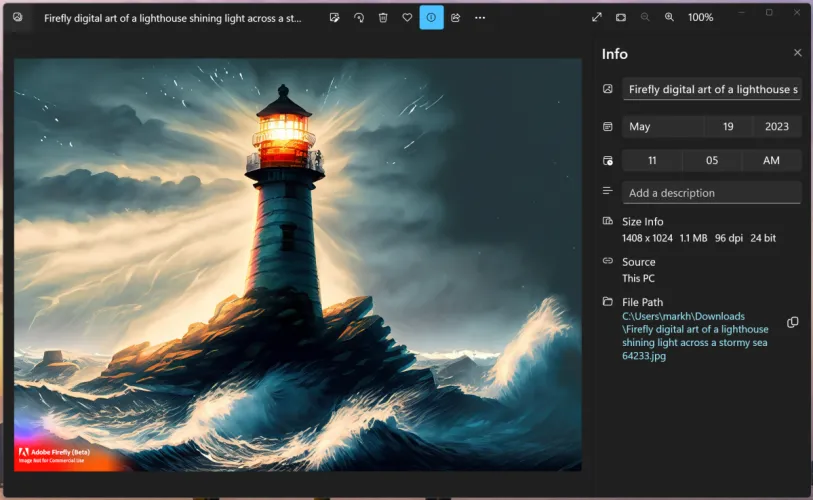Viewport: 813px width, 500px height.
Task: Open the hour picker showing 11
Action: click(652, 160)
